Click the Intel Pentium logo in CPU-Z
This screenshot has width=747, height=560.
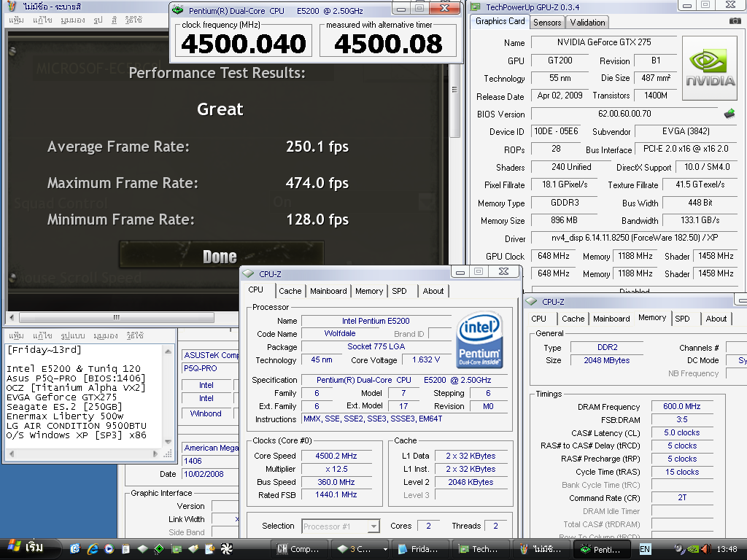coord(479,340)
